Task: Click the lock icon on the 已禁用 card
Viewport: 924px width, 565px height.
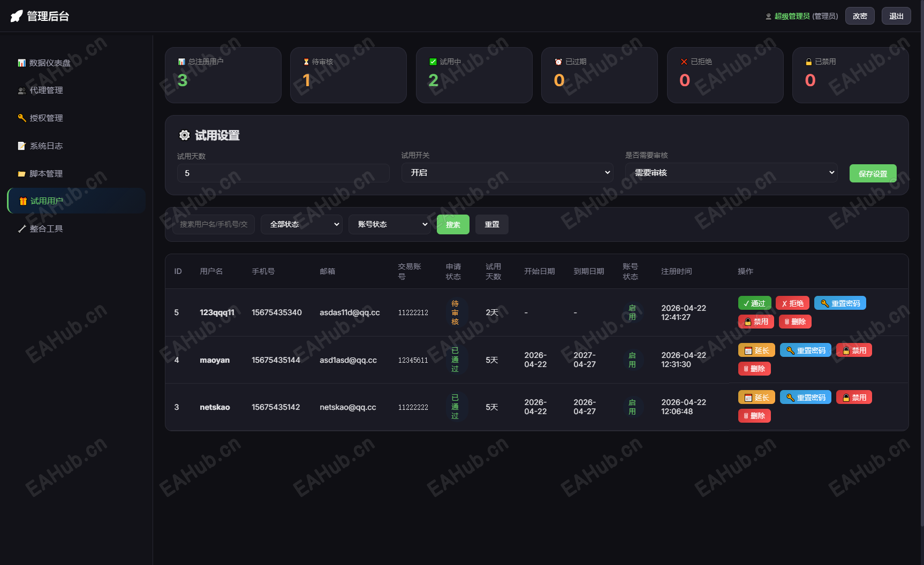Action: click(x=809, y=62)
